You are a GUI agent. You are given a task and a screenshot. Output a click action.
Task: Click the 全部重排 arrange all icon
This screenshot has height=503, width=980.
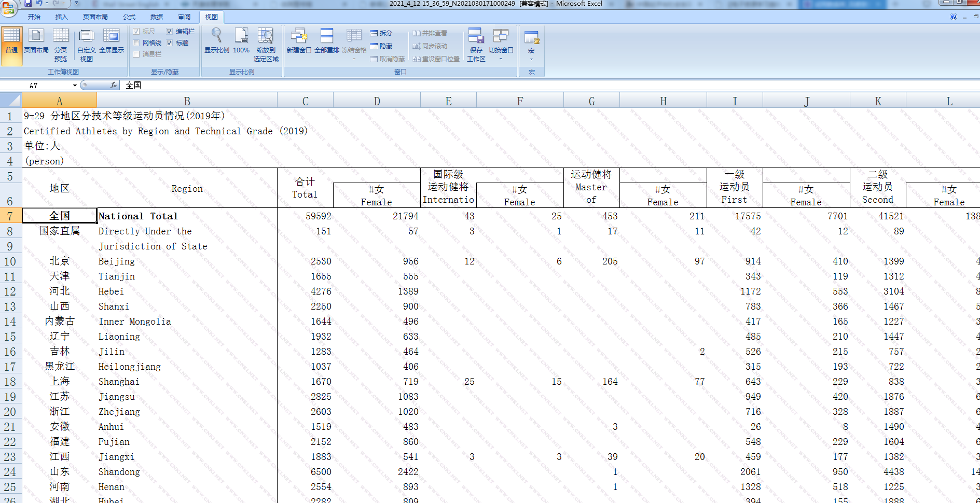click(x=327, y=40)
